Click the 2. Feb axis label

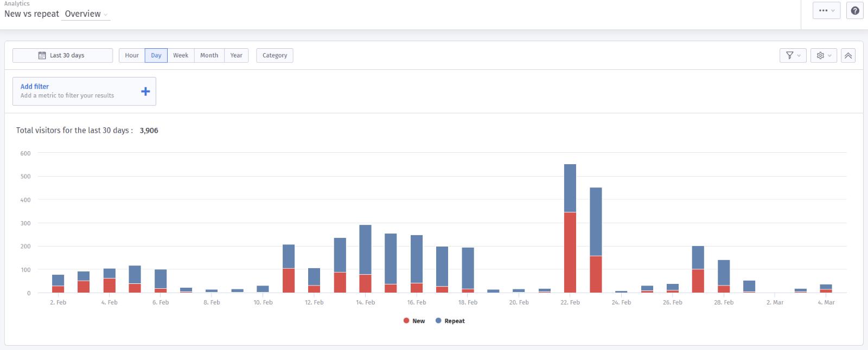click(x=58, y=302)
